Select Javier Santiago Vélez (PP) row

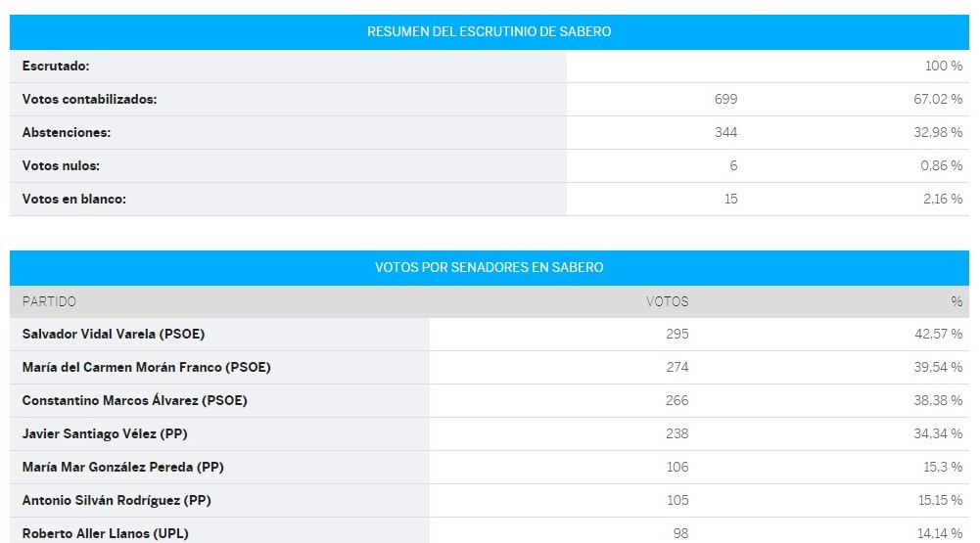coord(490,433)
